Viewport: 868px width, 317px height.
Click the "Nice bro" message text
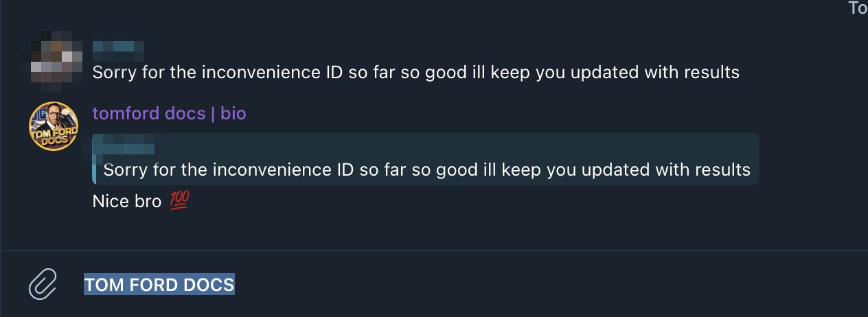126,202
